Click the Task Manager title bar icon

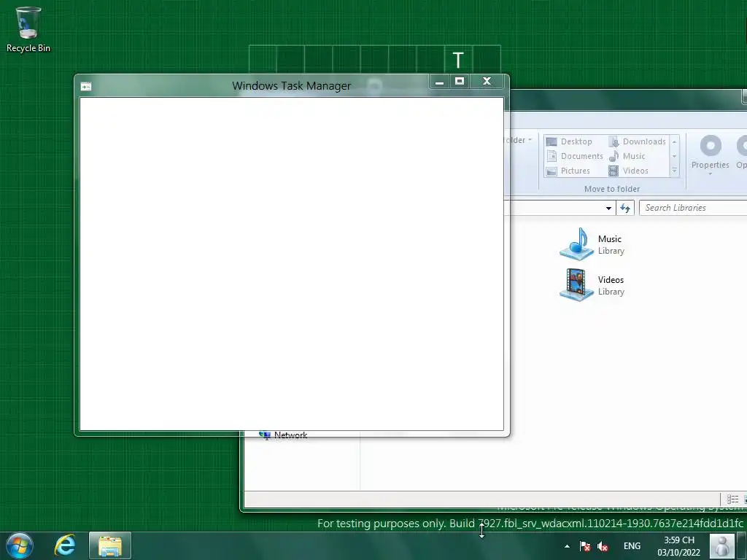pyautogui.click(x=86, y=87)
